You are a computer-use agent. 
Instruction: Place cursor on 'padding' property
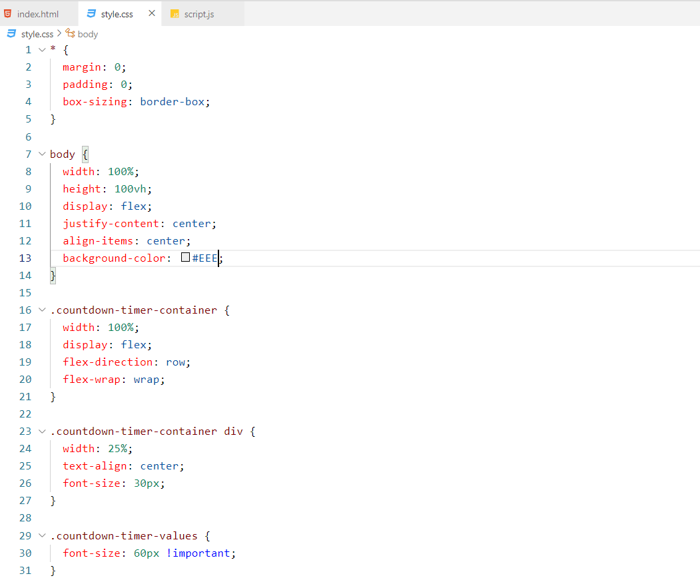point(85,85)
